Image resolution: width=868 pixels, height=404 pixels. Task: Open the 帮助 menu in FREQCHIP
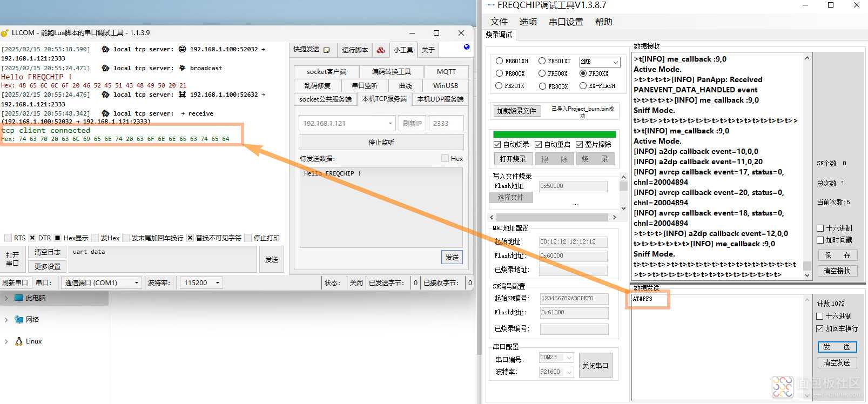tap(604, 22)
